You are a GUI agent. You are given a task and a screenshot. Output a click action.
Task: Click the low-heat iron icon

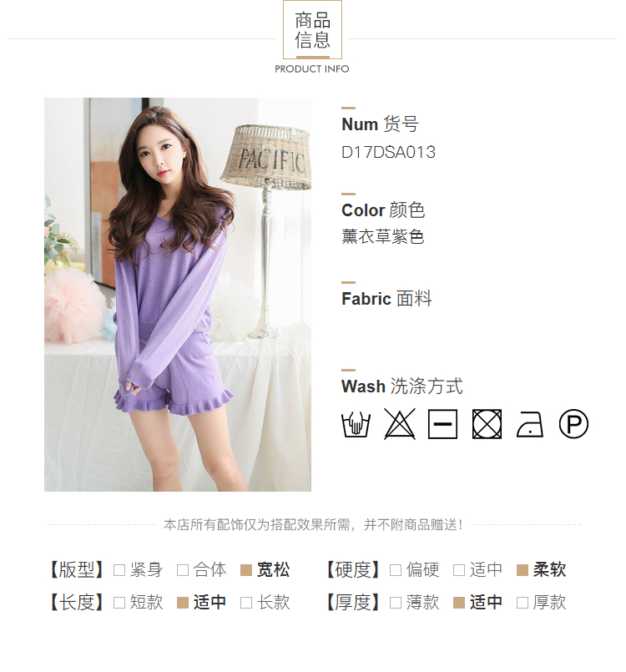(530, 424)
